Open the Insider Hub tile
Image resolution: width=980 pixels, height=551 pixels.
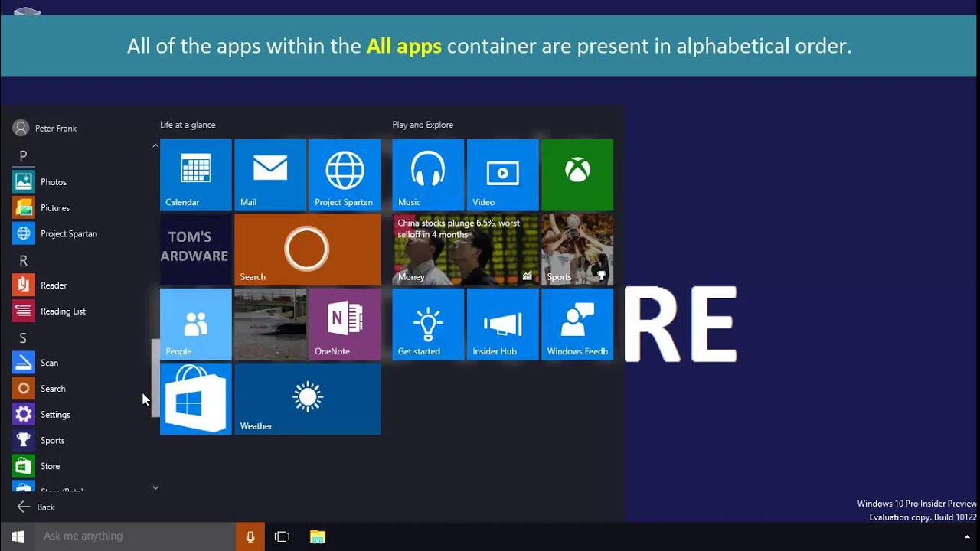pyautogui.click(x=502, y=324)
